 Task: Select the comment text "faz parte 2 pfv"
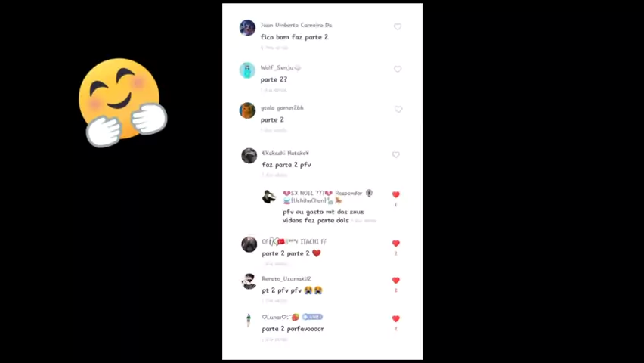[x=286, y=164]
